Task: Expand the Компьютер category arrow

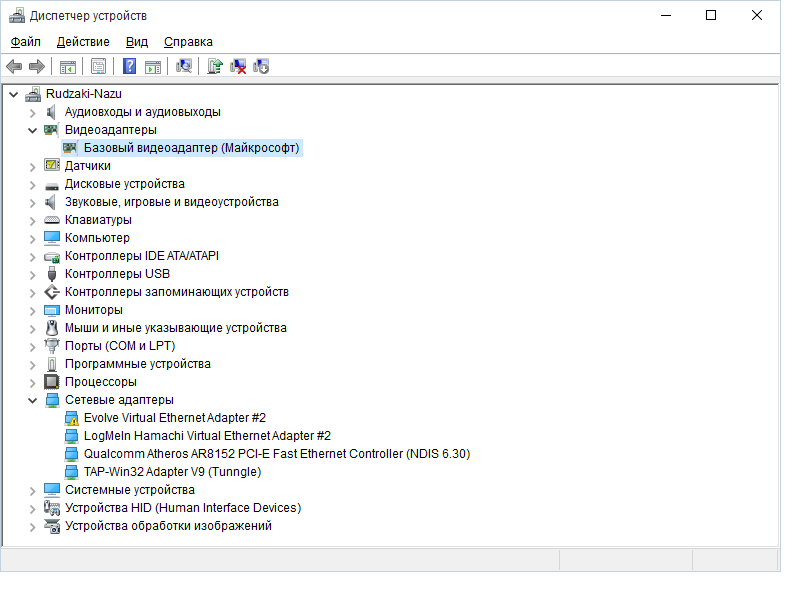Action: click(33, 239)
